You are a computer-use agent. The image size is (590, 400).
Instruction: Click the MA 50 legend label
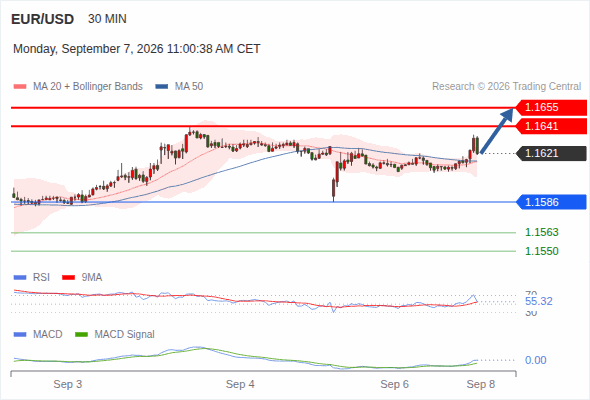[189, 87]
